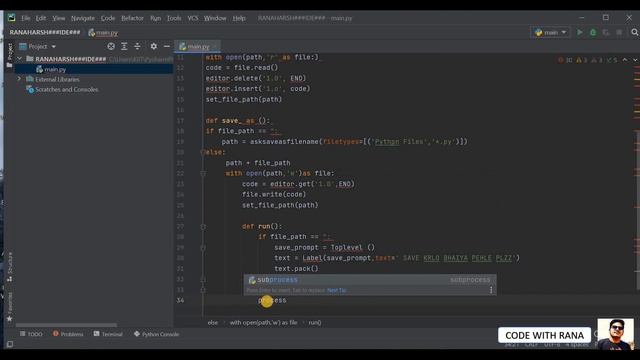Expand the External Libraries node
Image resolution: width=640 pixels, height=360 pixels.
coord(19,79)
